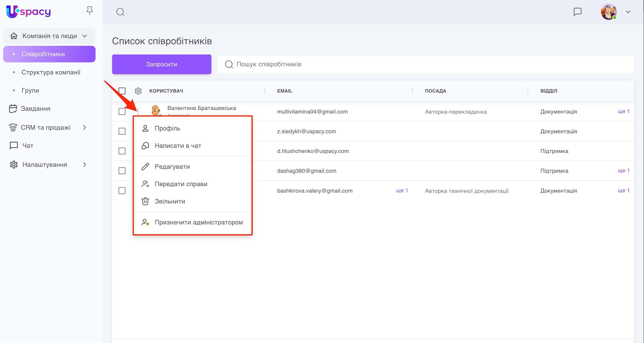644x343 pixels.
Task: Click the table column settings gear icon
Action: 138,91
